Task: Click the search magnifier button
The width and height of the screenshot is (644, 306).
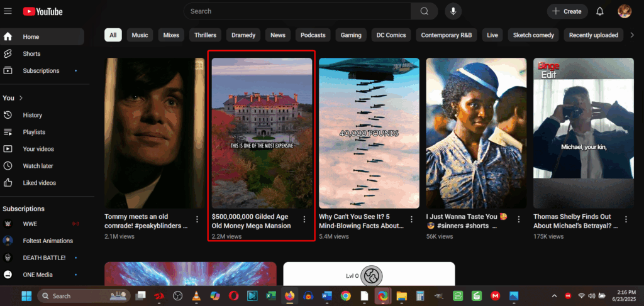Action: pos(425,11)
